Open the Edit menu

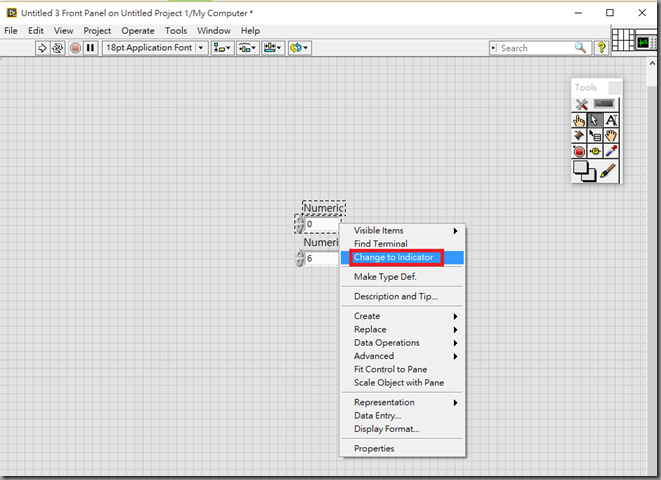pos(36,31)
